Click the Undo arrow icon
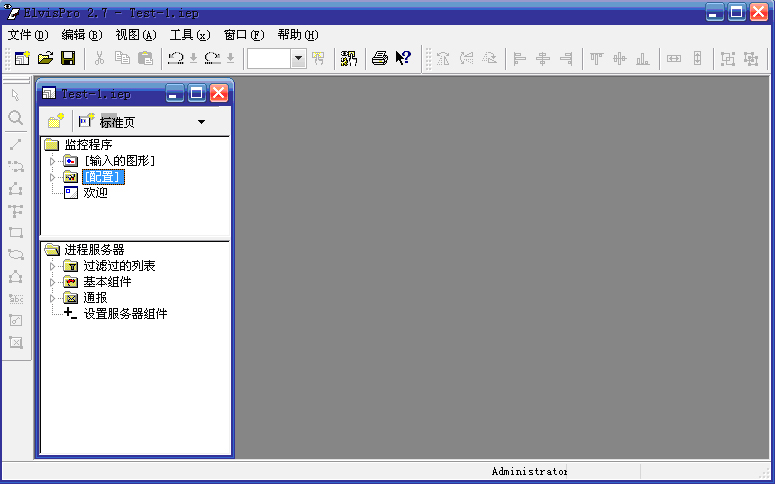 pos(176,59)
